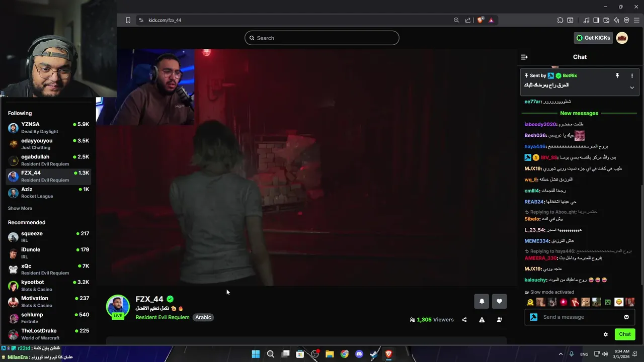The width and height of the screenshot is (644, 362).
Task: Open Discord from taskbar
Action: click(x=359, y=354)
